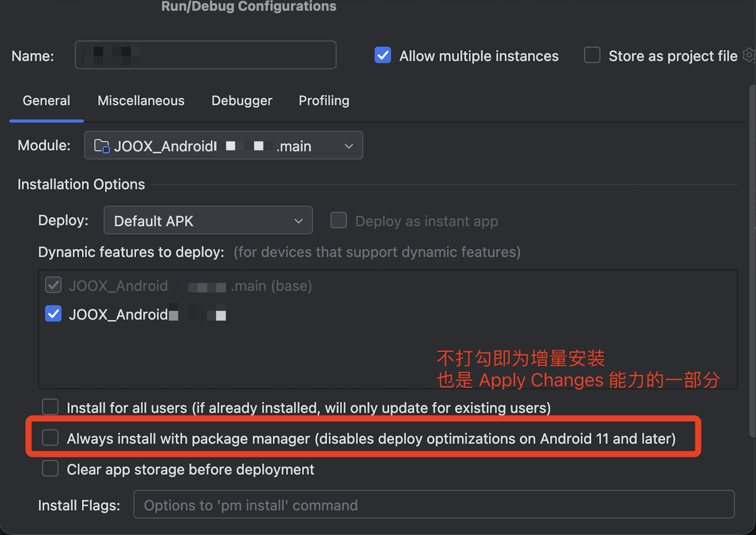
Task: Click the chevron arrow of Module combo box
Action: coord(349,146)
